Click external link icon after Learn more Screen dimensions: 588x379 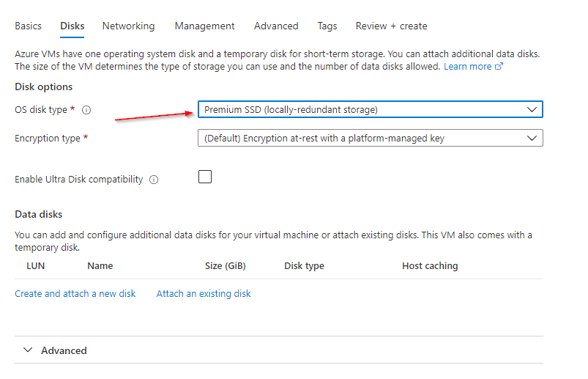pos(499,67)
